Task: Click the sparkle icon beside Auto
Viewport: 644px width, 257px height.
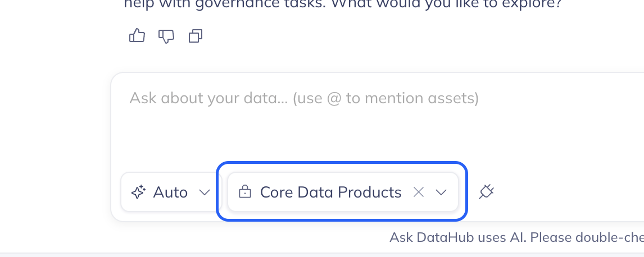Action: point(138,192)
